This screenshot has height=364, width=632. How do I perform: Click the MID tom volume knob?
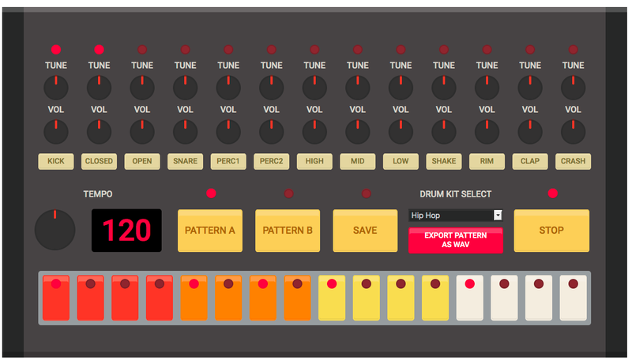pyautogui.click(x=358, y=132)
